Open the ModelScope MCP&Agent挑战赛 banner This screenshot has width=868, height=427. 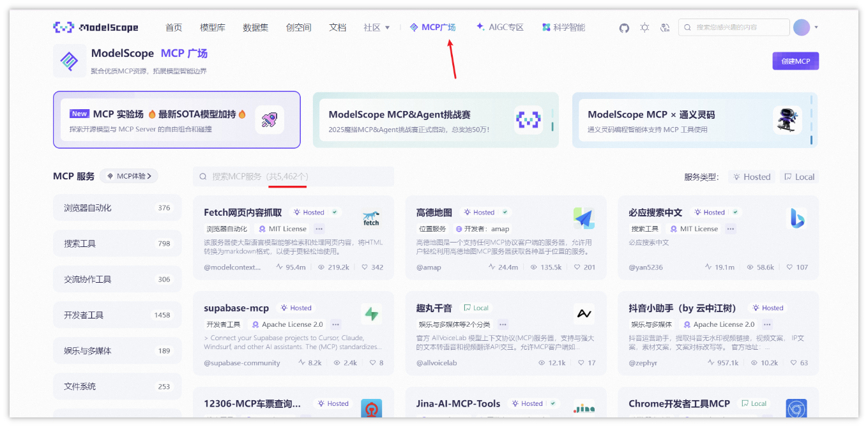point(436,120)
